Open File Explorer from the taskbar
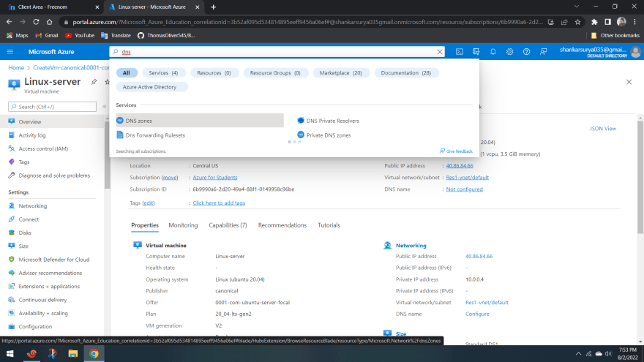 [x=72, y=353]
